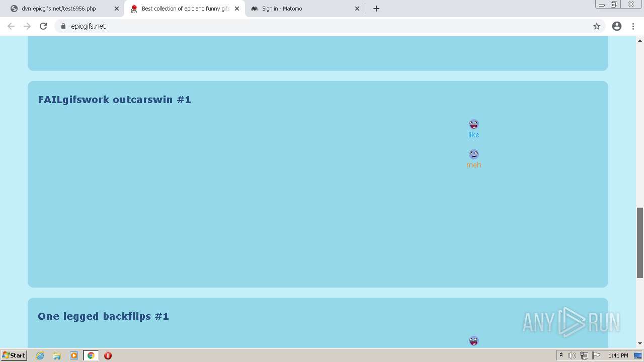Open the Chrome profile account menu
The height and width of the screenshot is (362, 644).
point(617,26)
